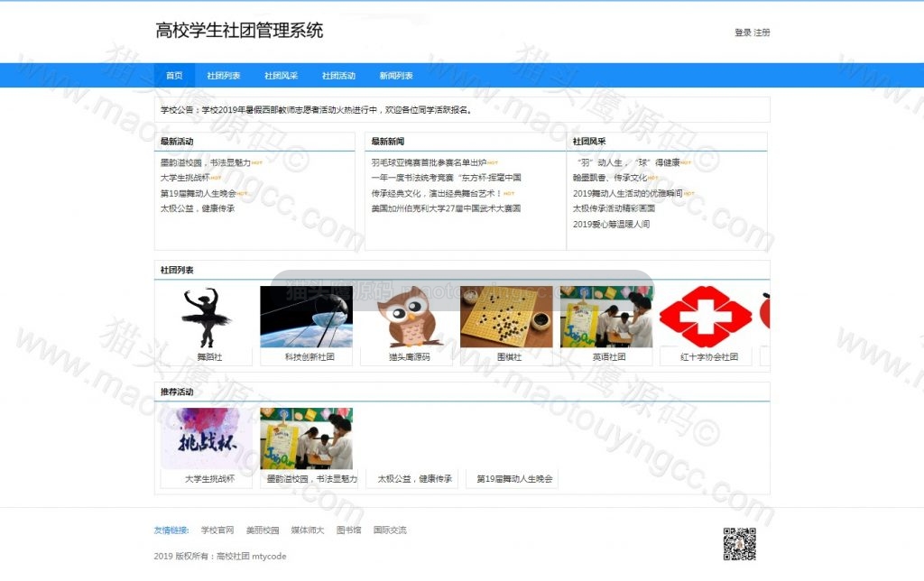Open news 一年一度书法统考竞赛

point(446,178)
